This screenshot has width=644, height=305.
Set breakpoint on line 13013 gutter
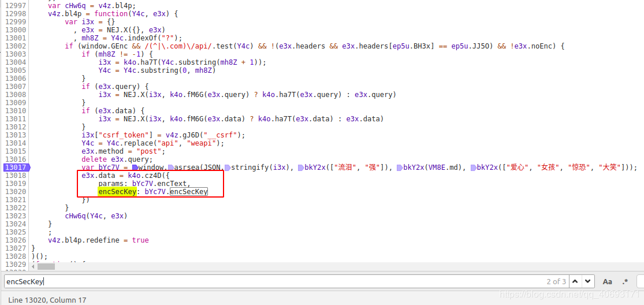point(15,135)
